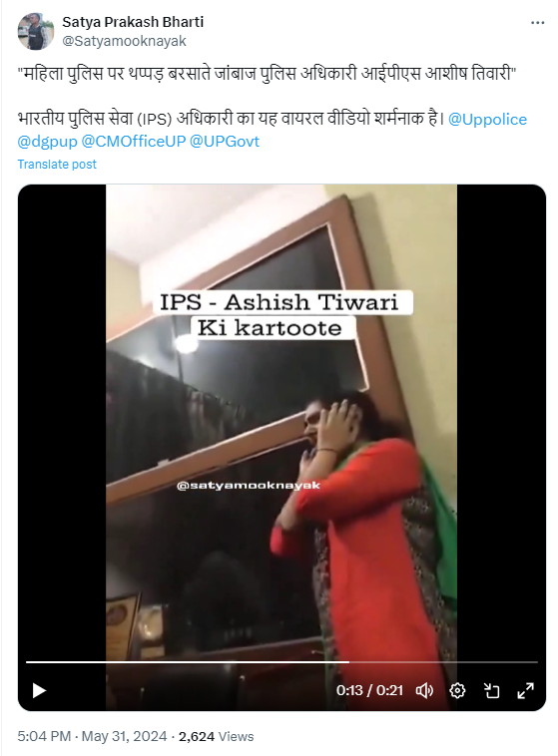Open video settings gear
558x756 pixels.
[457, 690]
